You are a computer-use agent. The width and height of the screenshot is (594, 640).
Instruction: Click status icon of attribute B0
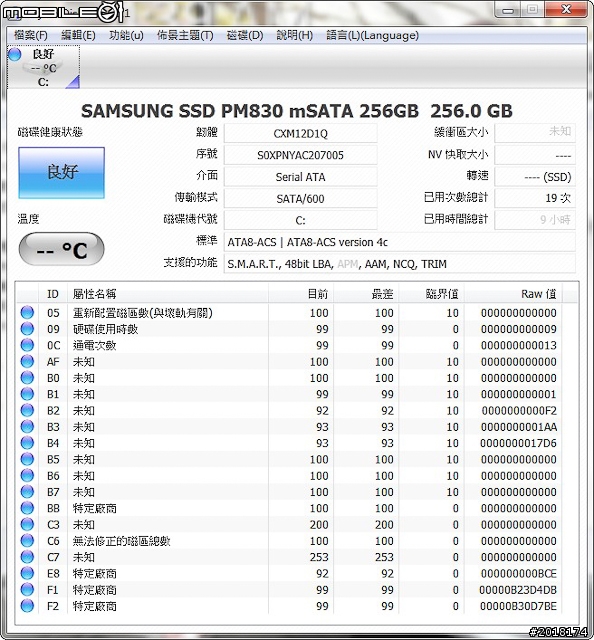click(x=27, y=378)
